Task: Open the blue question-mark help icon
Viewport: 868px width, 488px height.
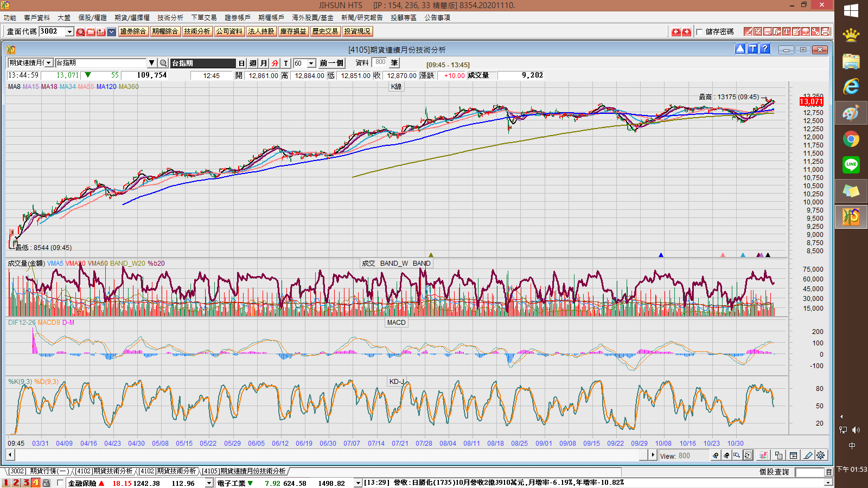Action: click(765, 49)
